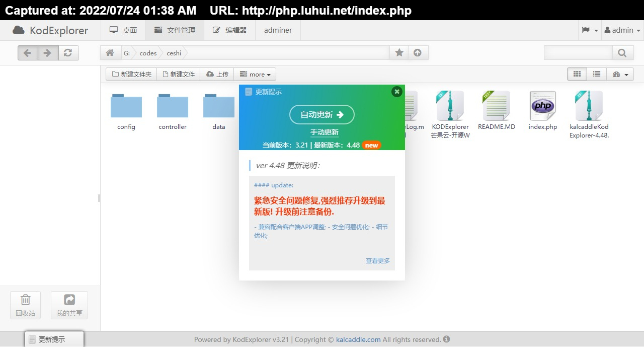Screen dimensions: 644x347
Task: Refresh the file list
Action: [68, 53]
